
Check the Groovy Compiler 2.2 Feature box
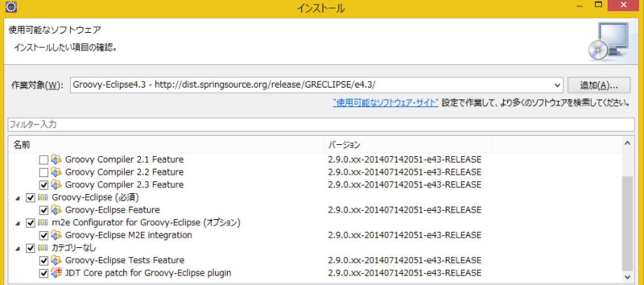(x=44, y=172)
